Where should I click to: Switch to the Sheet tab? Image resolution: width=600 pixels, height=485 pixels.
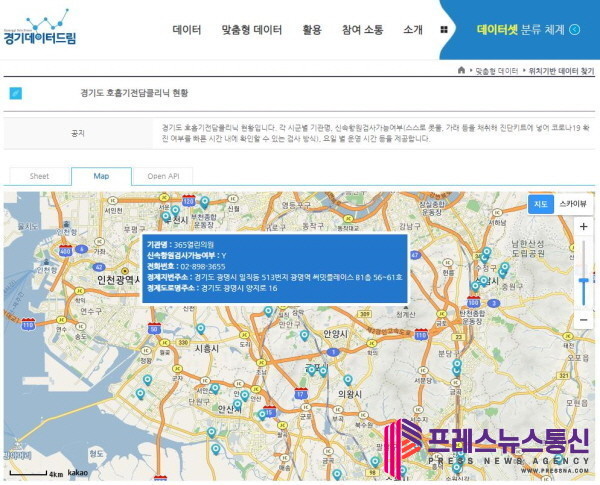pos(39,176)
